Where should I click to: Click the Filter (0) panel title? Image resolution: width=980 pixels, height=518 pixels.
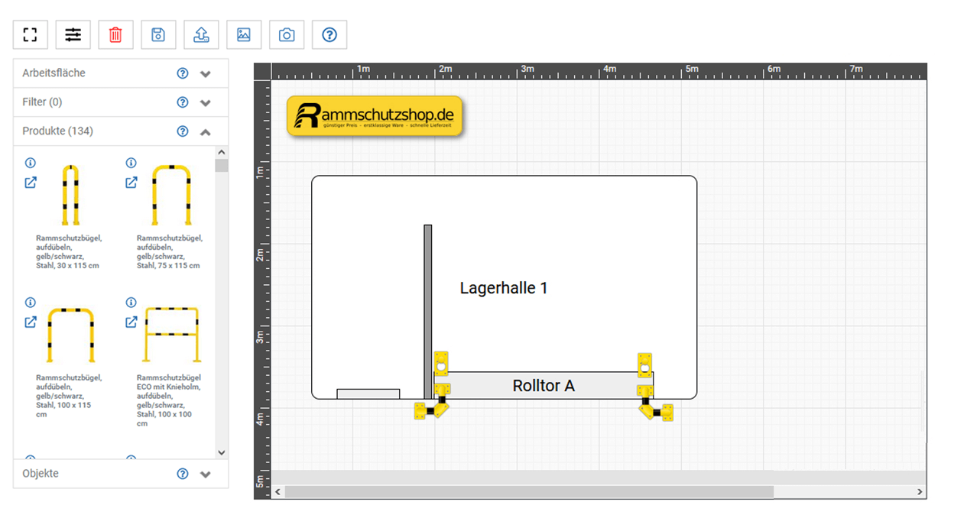[x=42, y=102]
